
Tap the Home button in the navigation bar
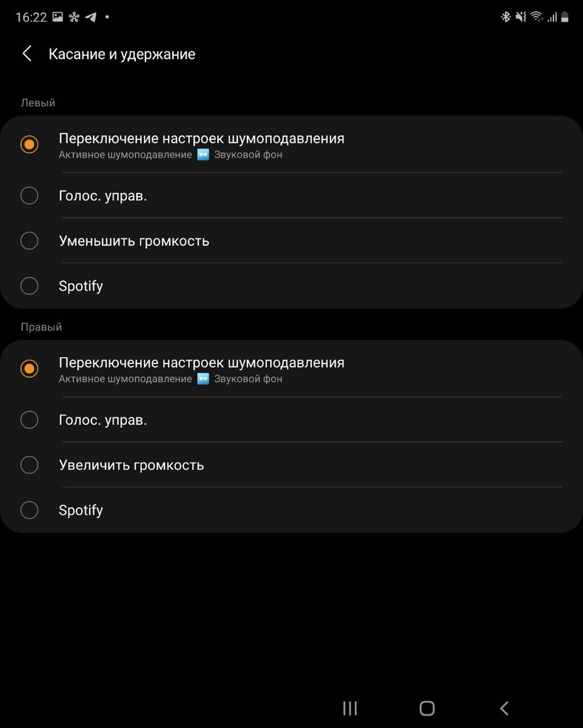[x=426, y=708]
